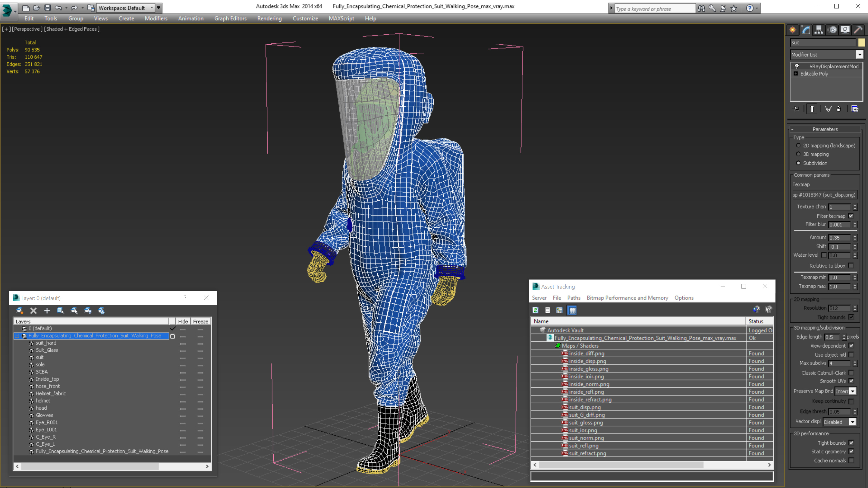Open the Modifier List dropdown
Screen dimensions: 868x488
[859, 55]
